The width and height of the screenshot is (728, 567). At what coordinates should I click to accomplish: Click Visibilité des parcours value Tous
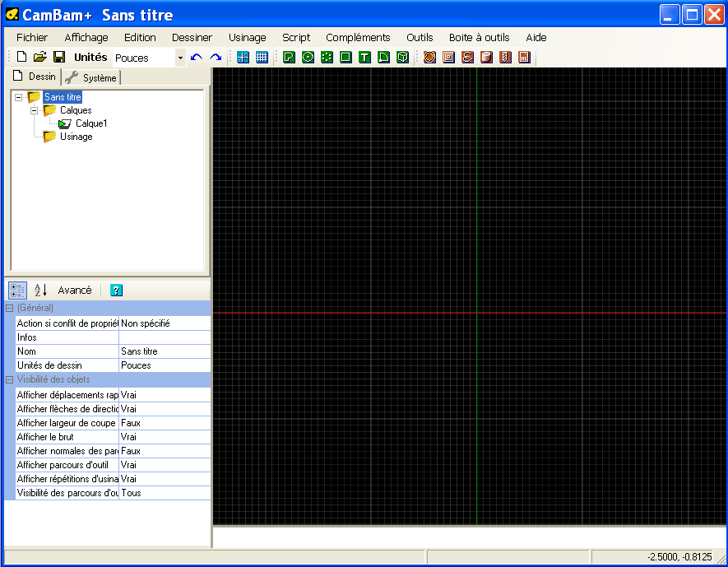(x=165, y=493)
